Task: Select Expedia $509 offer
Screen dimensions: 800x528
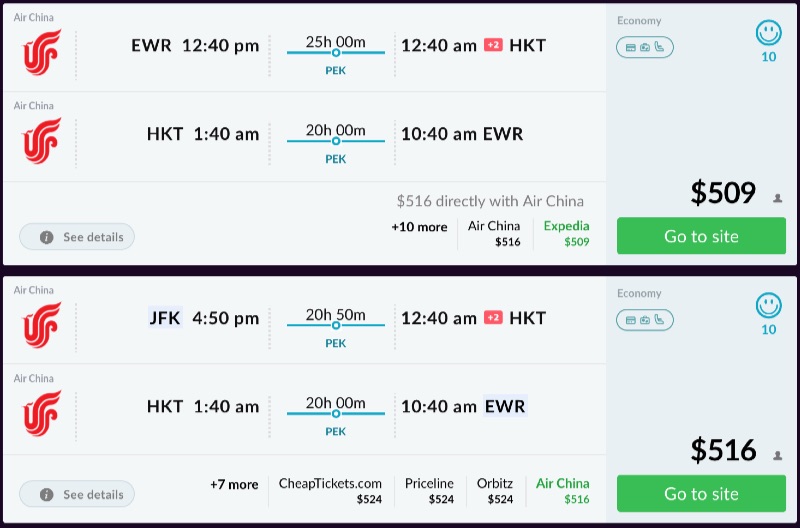Action: pos(567,233)
